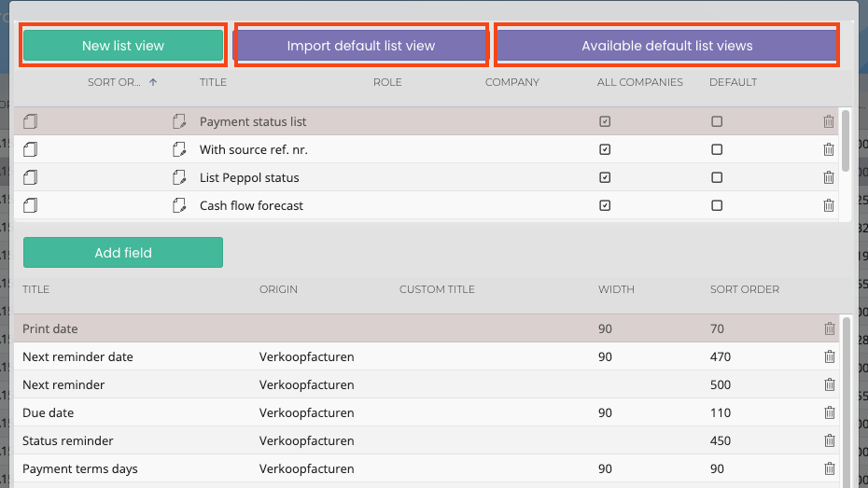
Task: Uncheck All Companies for Payment status list
Action: coord(605,121)
